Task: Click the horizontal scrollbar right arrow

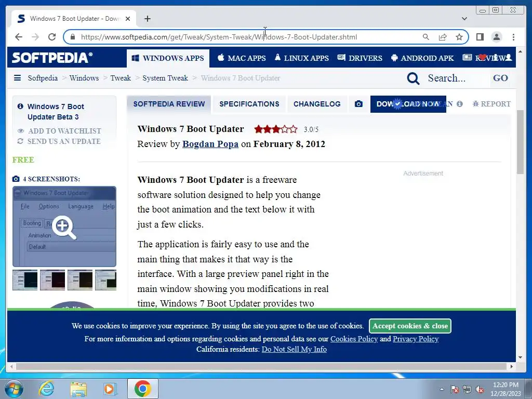Action: (x=512, y=366)
